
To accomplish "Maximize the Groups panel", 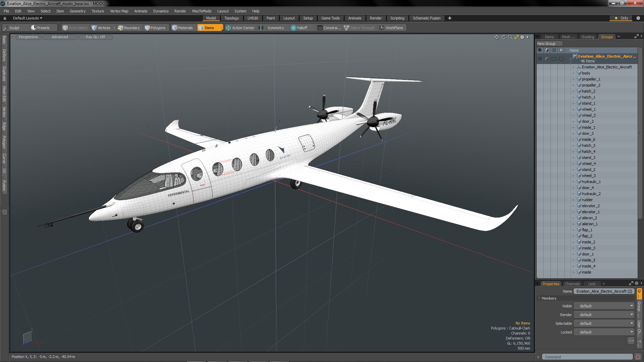I will [x=636, y=37].
